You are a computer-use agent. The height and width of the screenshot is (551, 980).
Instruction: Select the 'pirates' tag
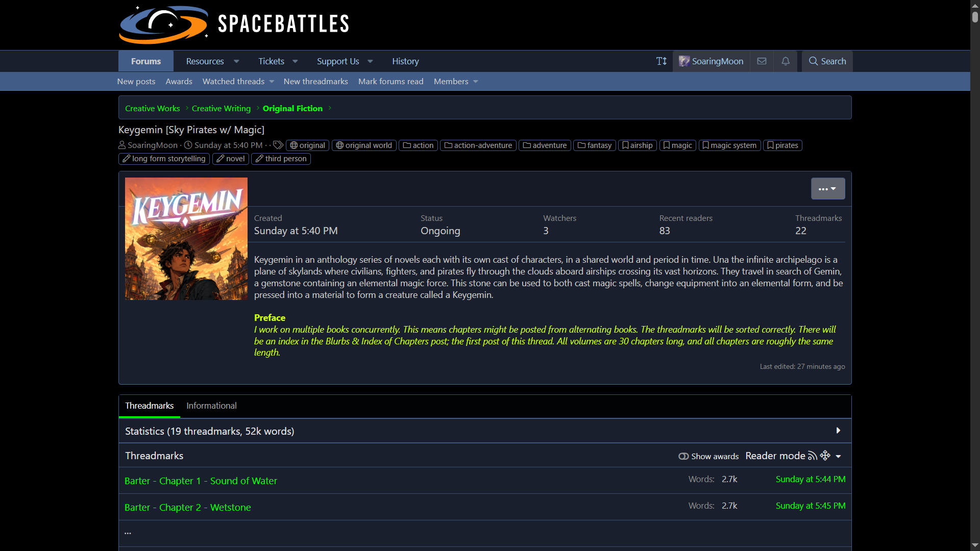click(782, 145)
